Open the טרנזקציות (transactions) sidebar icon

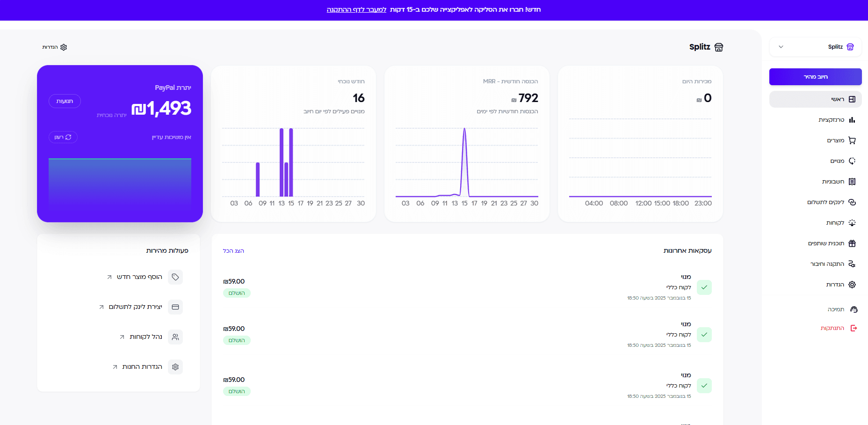click(x=852, y=120)
